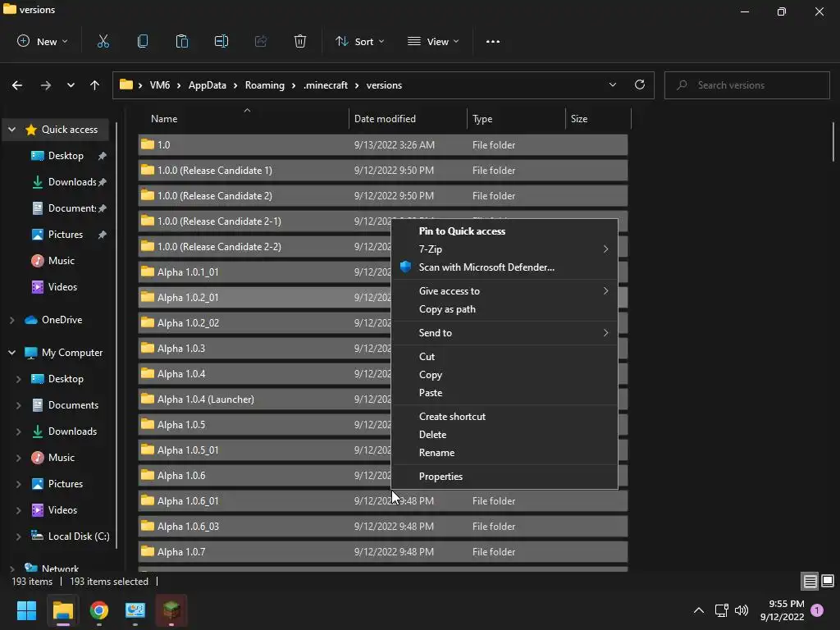Switch to details view layout icon
The height and width of the screenshot is (630, 840).
click(810, 582)
